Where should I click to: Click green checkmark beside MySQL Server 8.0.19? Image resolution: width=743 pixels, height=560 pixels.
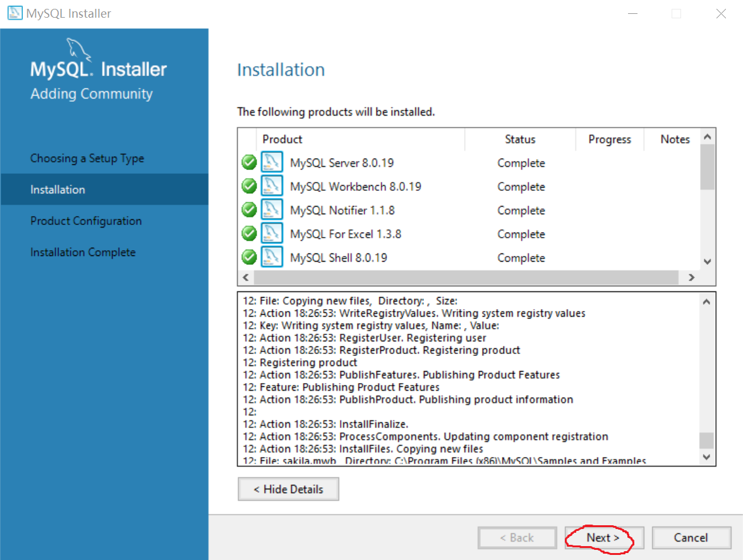pyautogui.click(x=249, y=162)
